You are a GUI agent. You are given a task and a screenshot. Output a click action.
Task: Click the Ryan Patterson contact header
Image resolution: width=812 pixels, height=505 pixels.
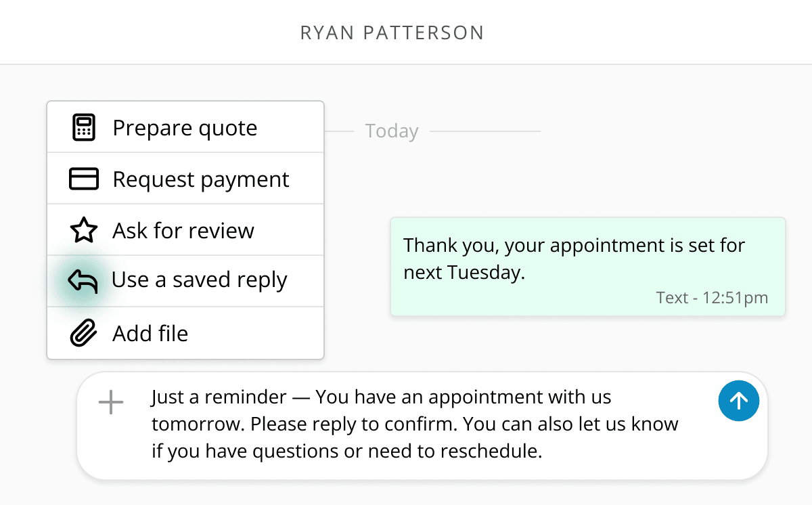392,32
